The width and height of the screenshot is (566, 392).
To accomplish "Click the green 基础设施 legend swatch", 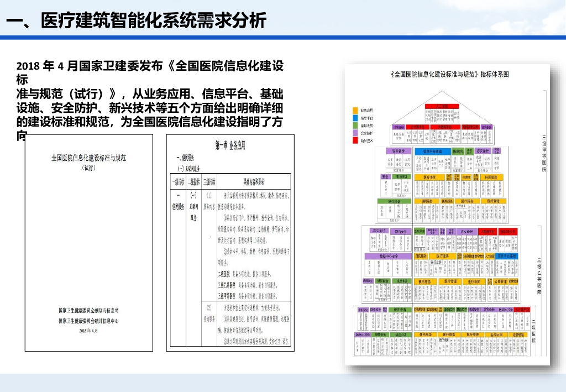I will pos(355,126).
